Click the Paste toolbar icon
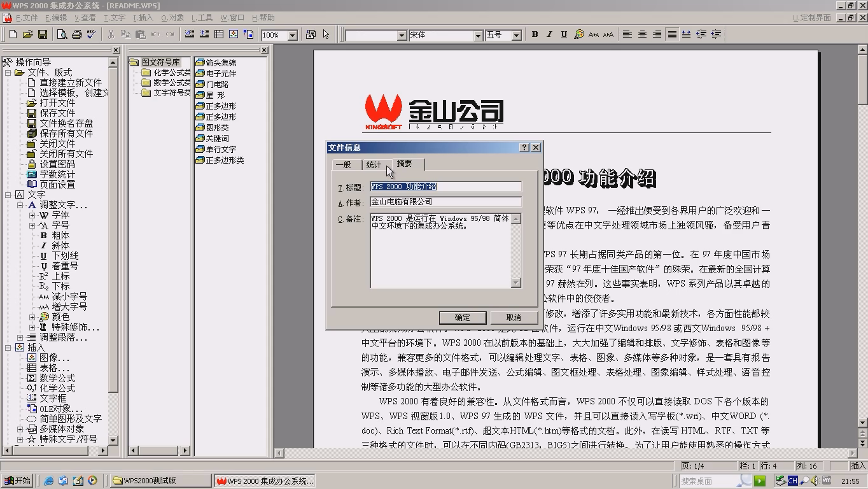This screenshot has width=868, height=489. (141, 34)
